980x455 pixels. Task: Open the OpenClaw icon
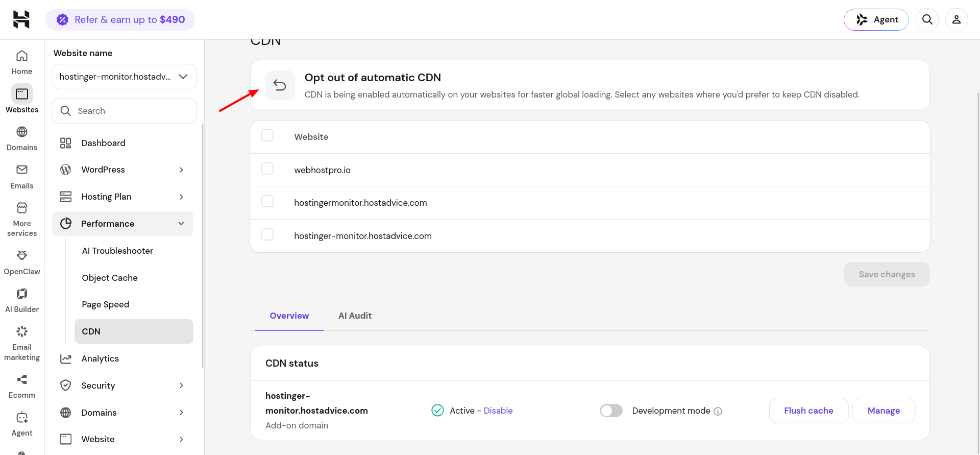[x=22, y=255]
